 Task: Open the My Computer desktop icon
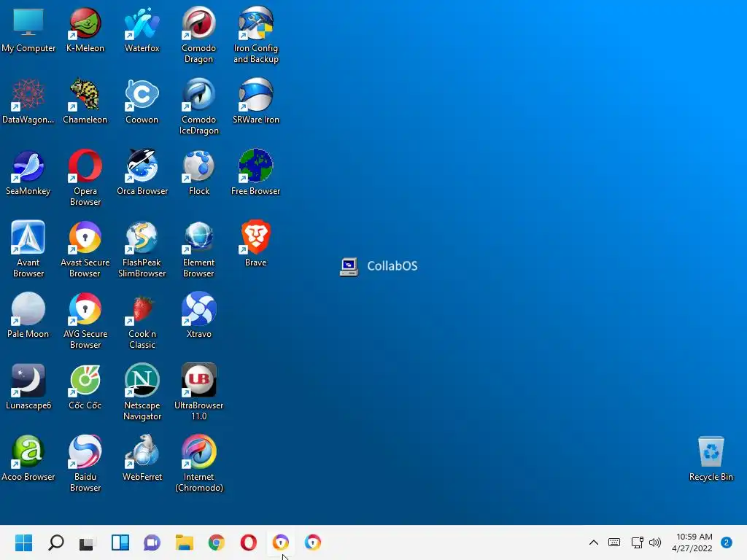click(28, 29)
